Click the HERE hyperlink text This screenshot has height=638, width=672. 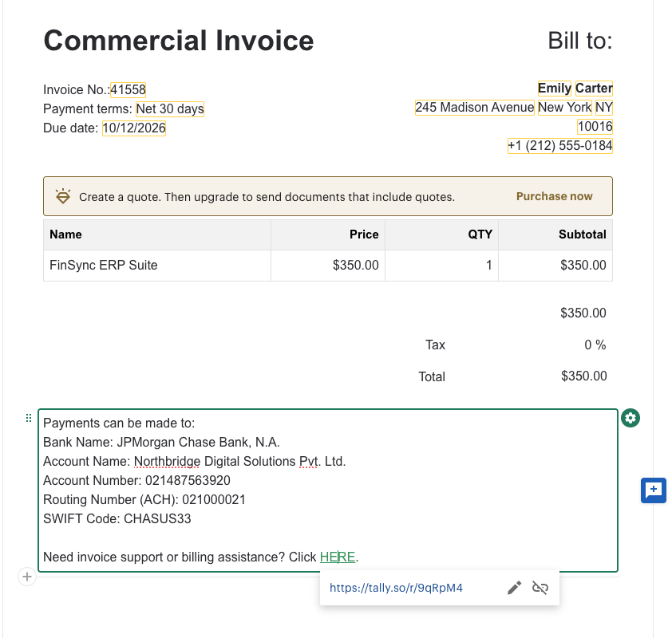(x=338, y=557)
